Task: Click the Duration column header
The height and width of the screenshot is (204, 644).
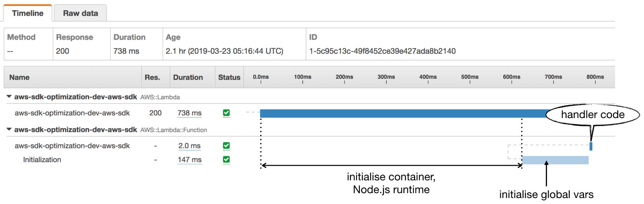Action: 188,78
